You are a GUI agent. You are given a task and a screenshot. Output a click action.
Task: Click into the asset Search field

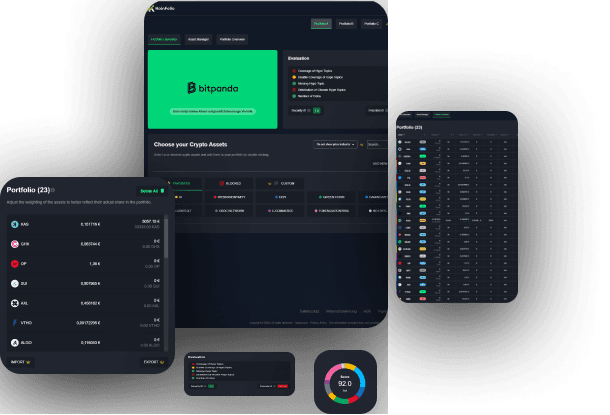pyautogui.click(x=377, y=144)
